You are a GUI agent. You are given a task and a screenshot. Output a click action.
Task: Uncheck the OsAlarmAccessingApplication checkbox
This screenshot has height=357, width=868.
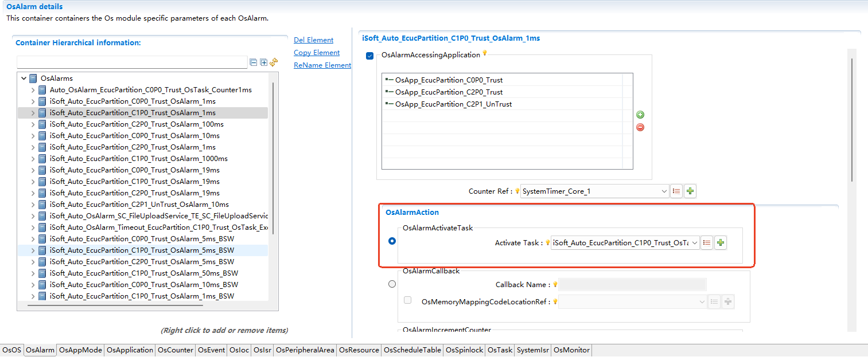click(x=370, y=56)
